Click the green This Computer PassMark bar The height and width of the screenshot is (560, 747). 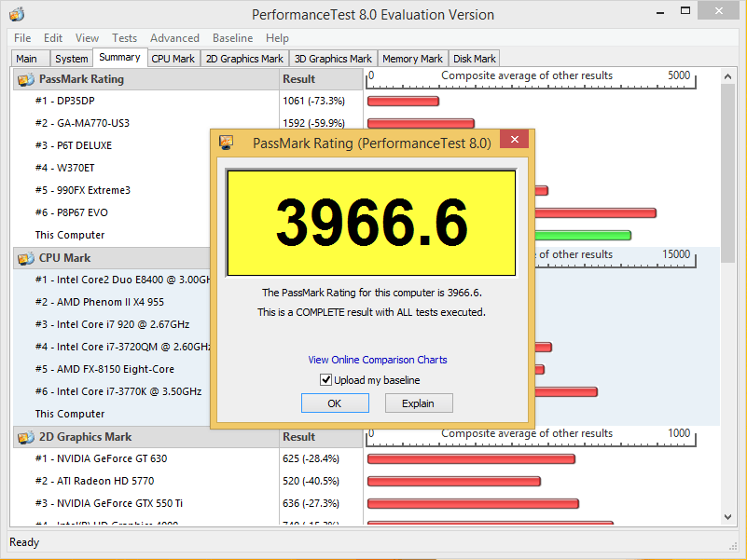pos(583,235)
